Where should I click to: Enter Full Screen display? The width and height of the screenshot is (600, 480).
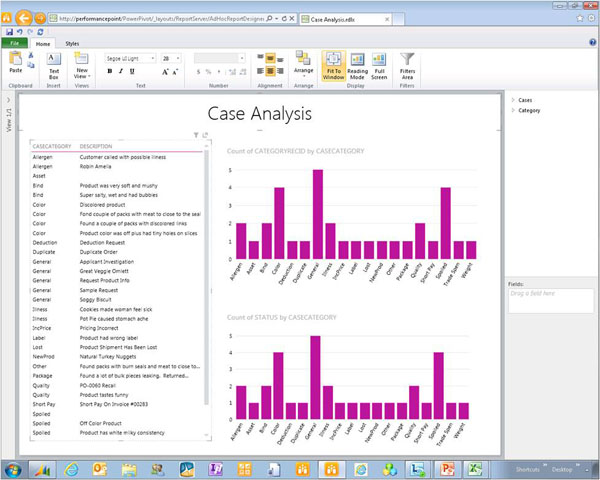click(381, 66)
